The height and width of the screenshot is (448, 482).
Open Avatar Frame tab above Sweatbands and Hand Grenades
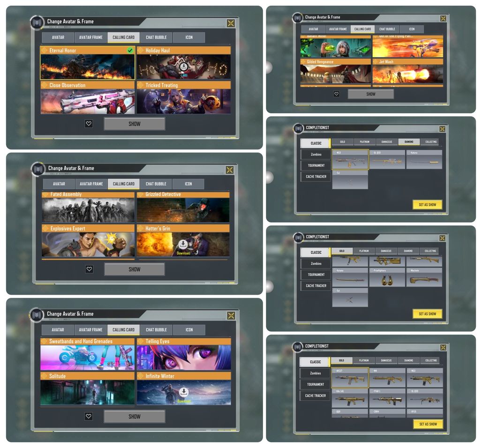pos(90,330)
